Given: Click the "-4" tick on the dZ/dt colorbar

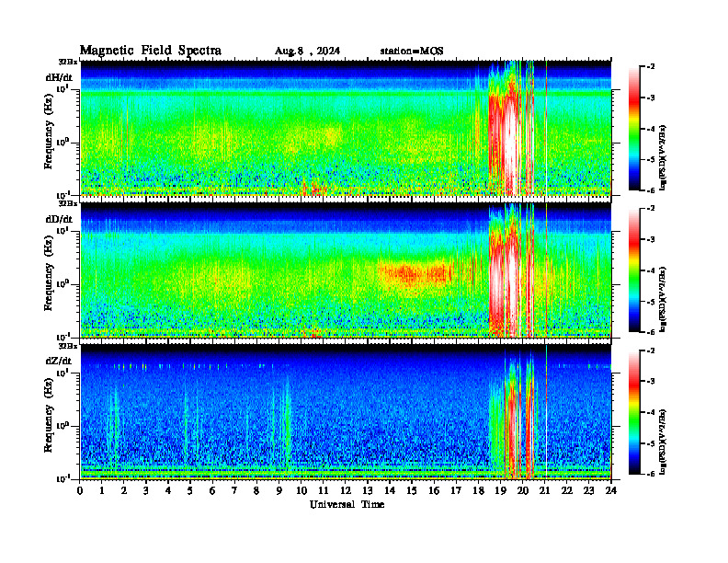Looking at the screenshot, I should tap(652, 412).
